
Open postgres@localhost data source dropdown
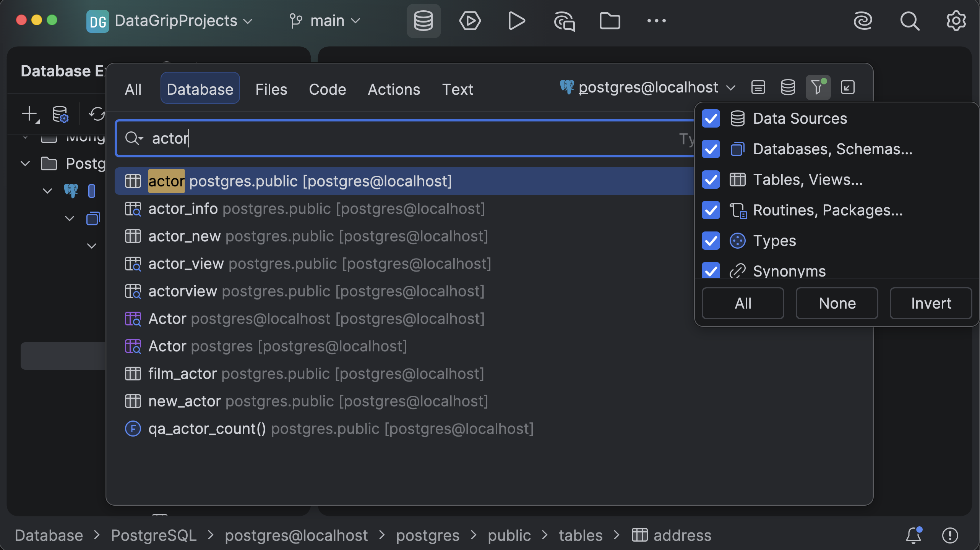click(647, 87)
